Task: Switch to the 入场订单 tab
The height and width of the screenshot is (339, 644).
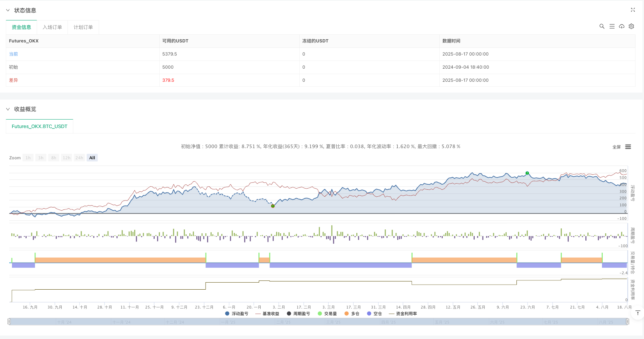Action: pyautogui.click(x=52, y=27)
